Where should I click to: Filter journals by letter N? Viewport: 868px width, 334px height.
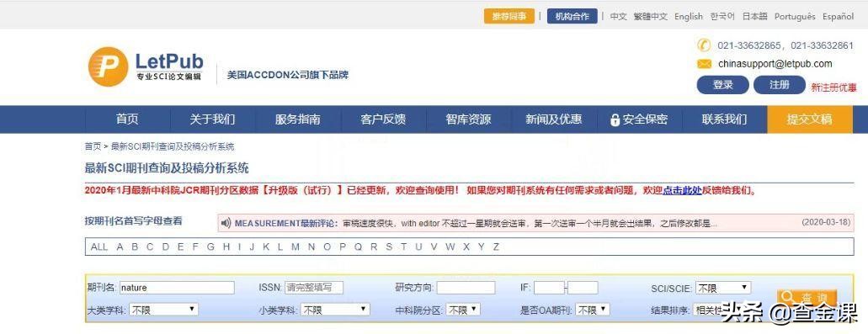point(312,247)
